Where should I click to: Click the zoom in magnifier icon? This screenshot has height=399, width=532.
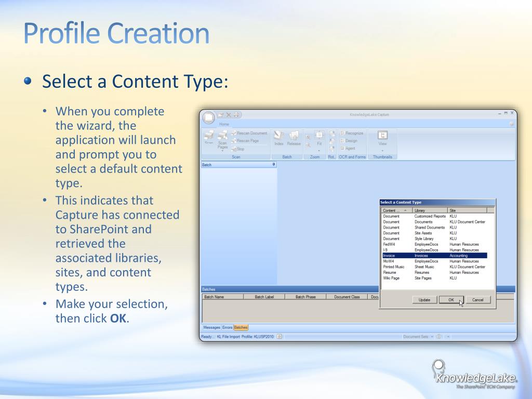coord(308,137)
